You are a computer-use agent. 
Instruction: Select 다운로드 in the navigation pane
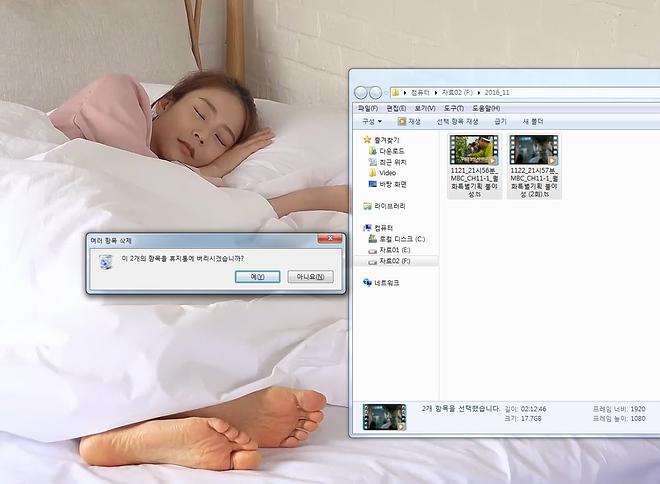pyautogui.click(x=392, y=151)
